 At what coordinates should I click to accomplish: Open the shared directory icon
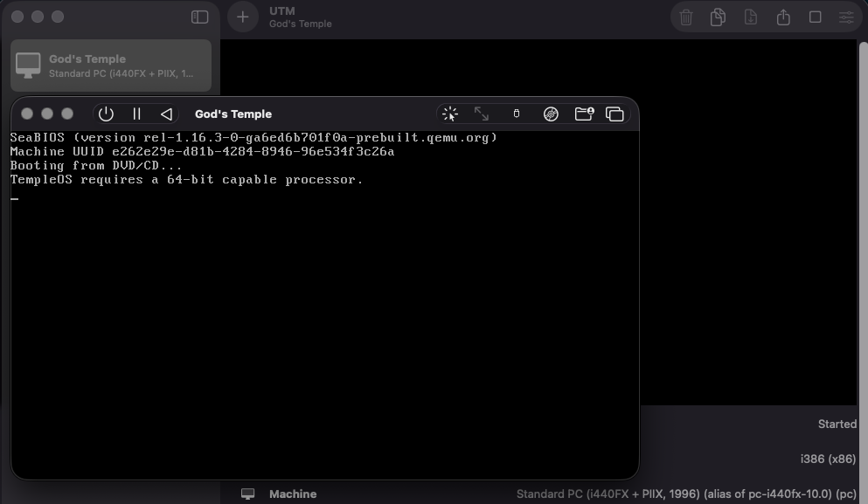[583, 114]
